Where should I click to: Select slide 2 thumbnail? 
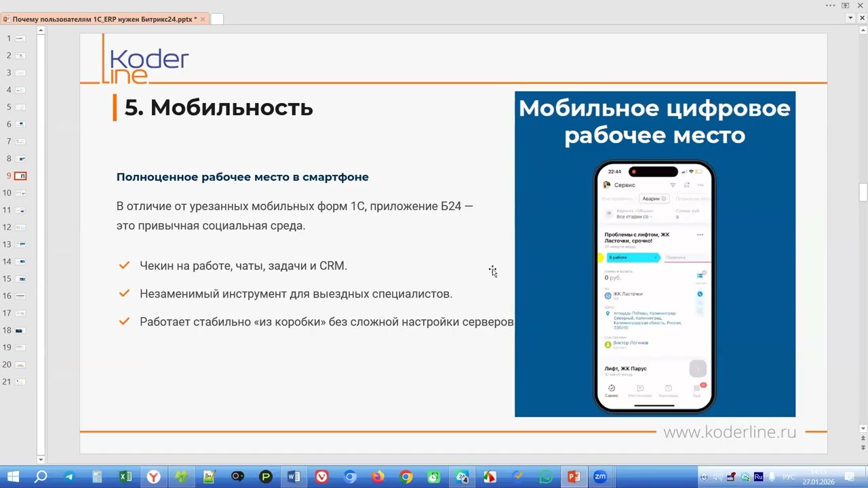point(20,56)
